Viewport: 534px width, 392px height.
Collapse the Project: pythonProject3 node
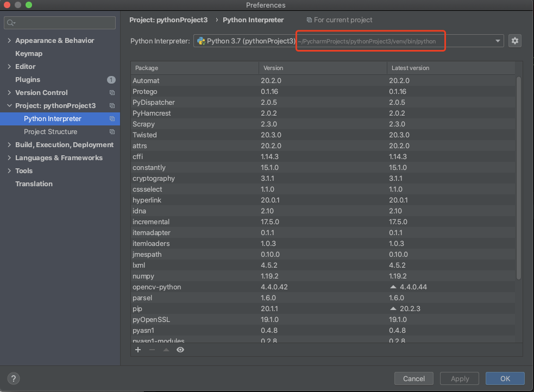pyautogui.click(x=9, y=105)
